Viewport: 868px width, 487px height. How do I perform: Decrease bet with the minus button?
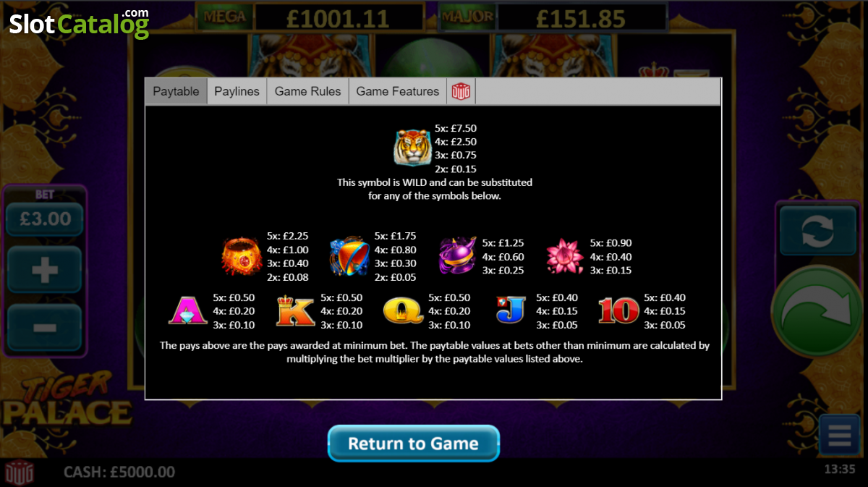(x=45, y=328)
